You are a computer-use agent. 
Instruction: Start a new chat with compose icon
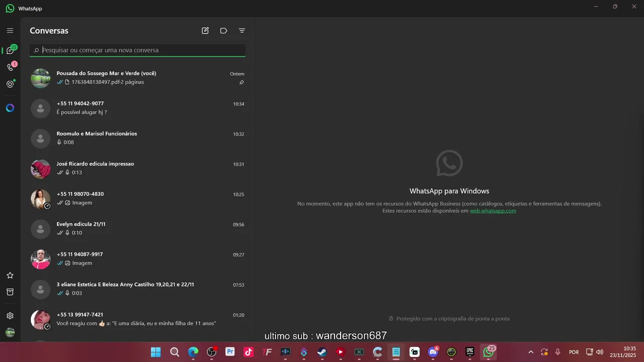click(x=205, y=31)
